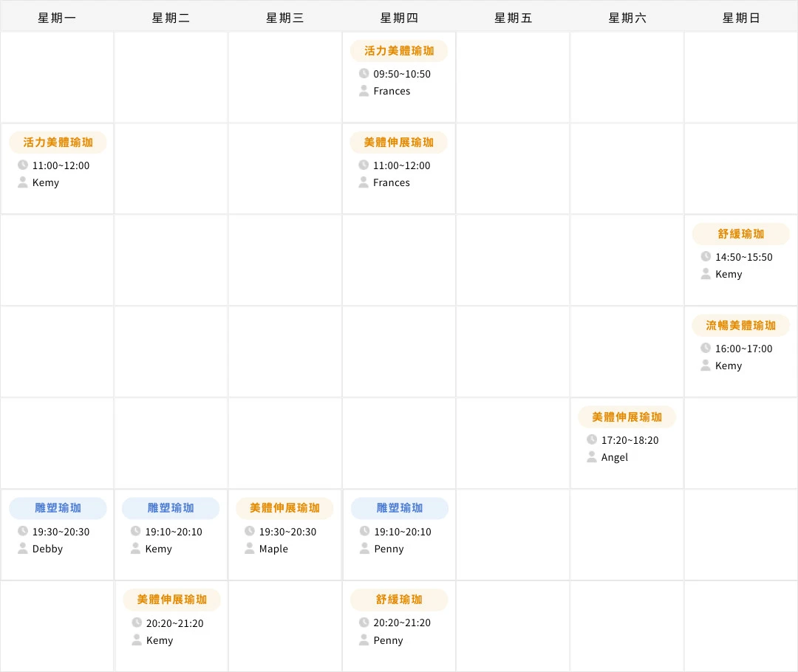This screenshot has width=798, height=672.
Task: Open Monday 活力美體瑜珈 class tag
Action: click(x=58, y=143)
